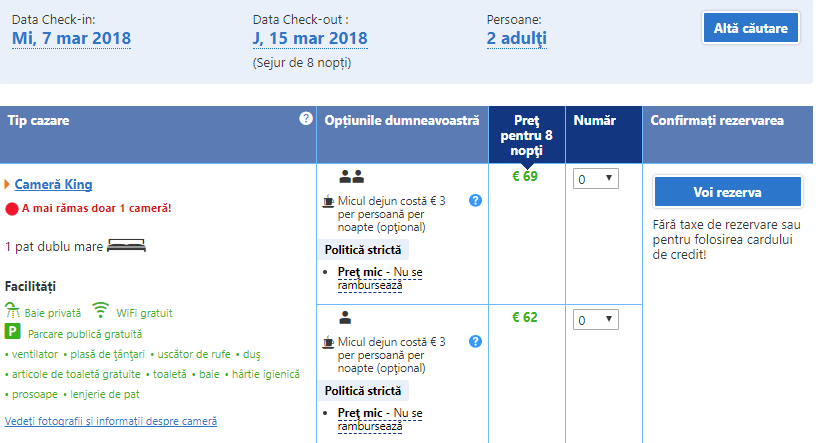
Task: Change check-out date J, 15 mar 2018
Action: click(x=310, y=39)
